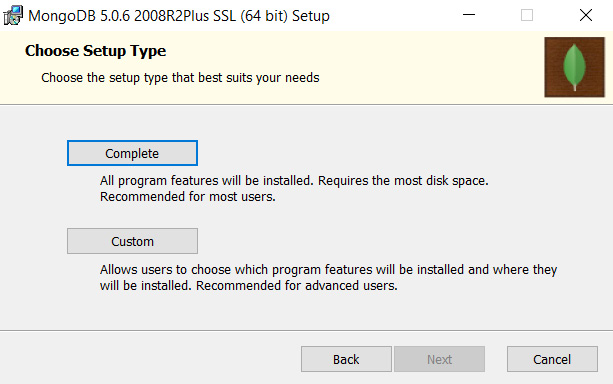Click the 'MongoDB 5.0.6 2008R2Plus SSL' window title
The width and height of the screenshot is (613, 384).
pyautogui.click(x=179, y=16)
